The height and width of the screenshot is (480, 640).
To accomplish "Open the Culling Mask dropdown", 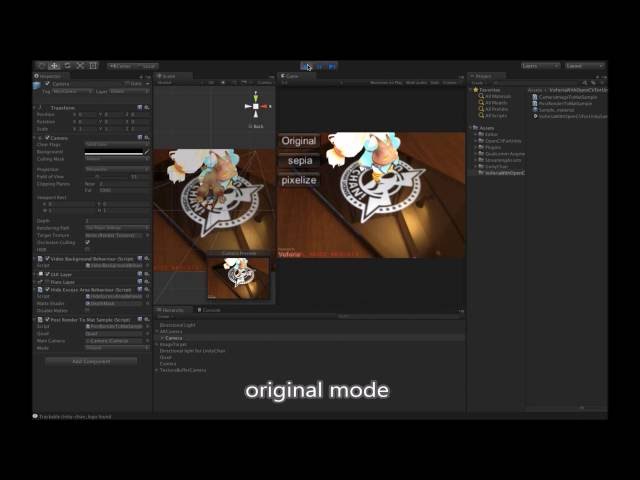I will point(117,159).
